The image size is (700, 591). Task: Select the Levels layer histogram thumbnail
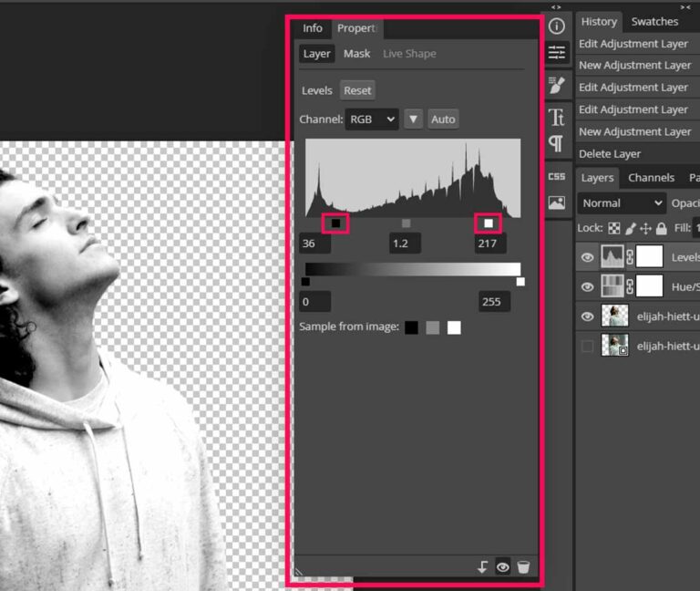(x=612, y=257)
